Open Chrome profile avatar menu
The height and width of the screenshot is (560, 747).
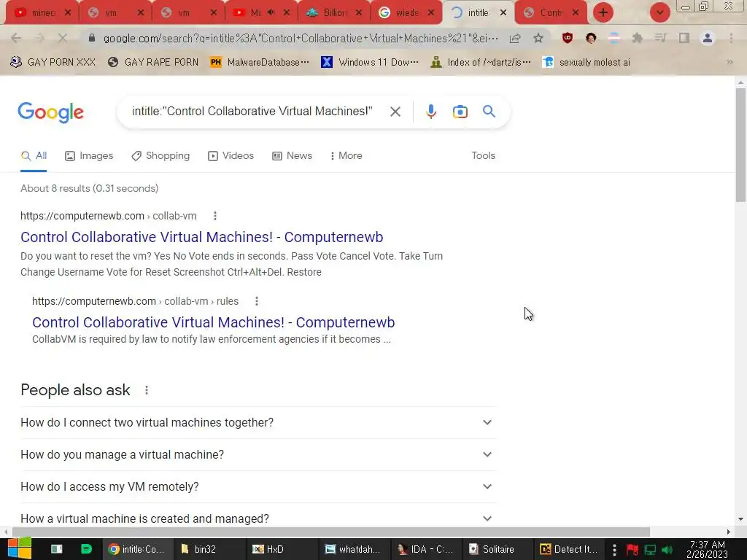tap(708, 38)
